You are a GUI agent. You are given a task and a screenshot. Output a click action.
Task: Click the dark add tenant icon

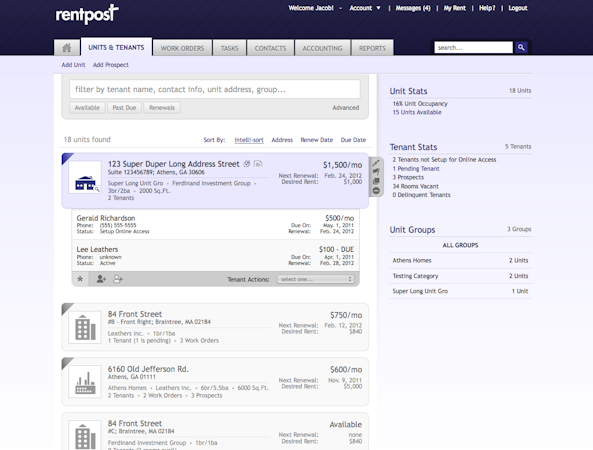[101, 279]
